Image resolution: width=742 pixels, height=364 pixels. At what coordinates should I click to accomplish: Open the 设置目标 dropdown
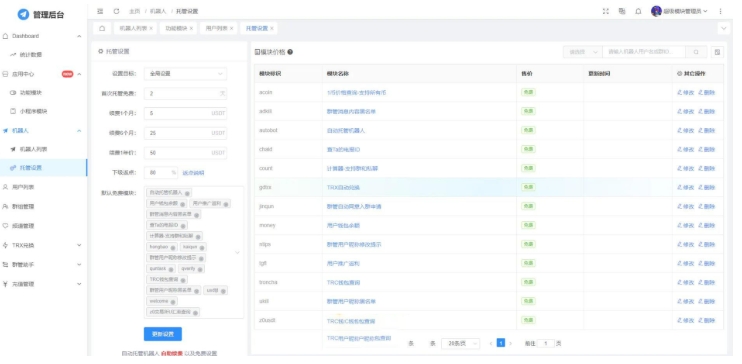pyautogui.click(x=185, y=74)
